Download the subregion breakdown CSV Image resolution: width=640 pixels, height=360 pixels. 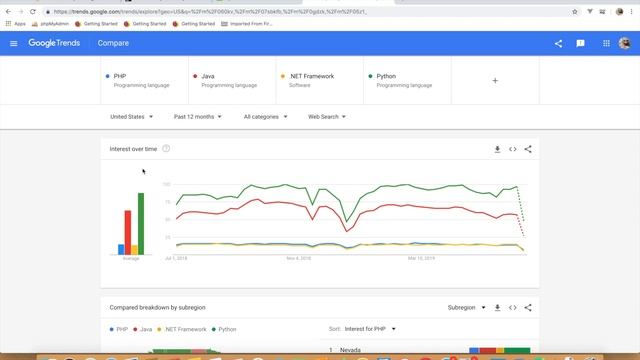pyautogui.click(x=497, y=307)
